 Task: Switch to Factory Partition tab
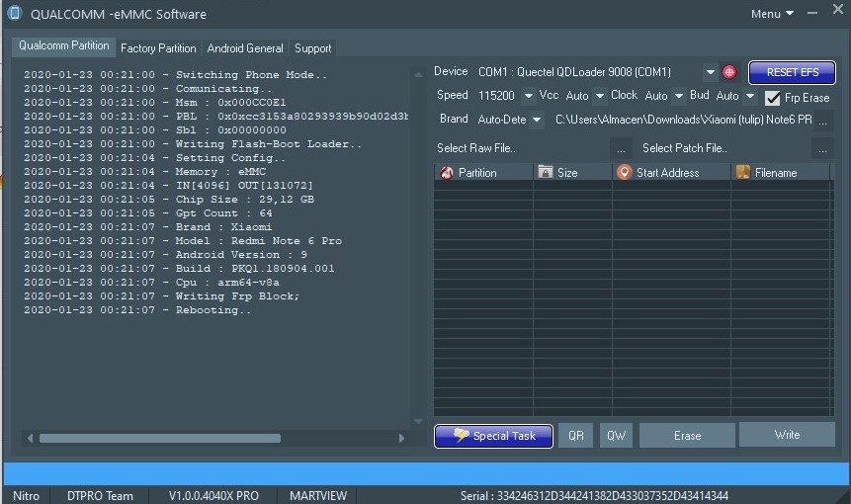pos(158,48)
